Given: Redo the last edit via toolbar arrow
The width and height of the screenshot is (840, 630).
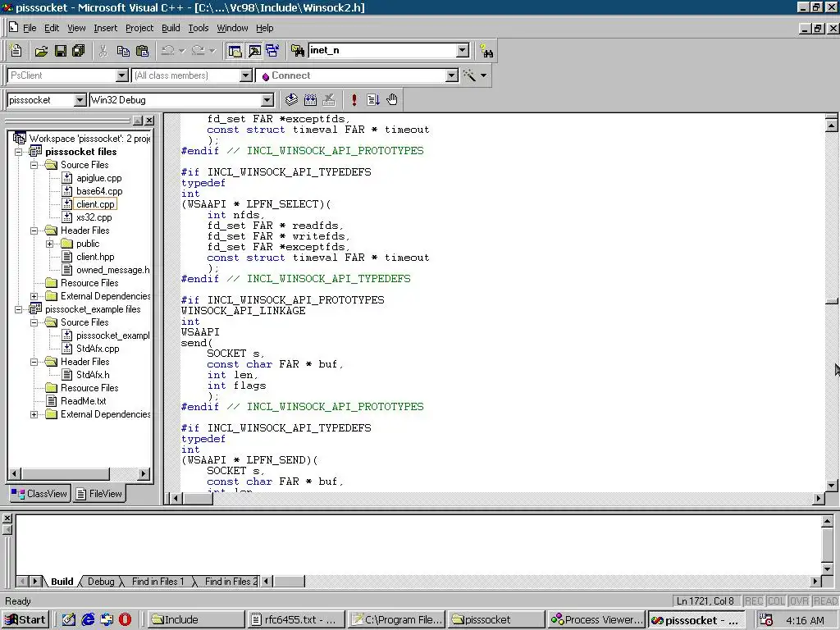Looking at the screenshot, I should 199,51.
